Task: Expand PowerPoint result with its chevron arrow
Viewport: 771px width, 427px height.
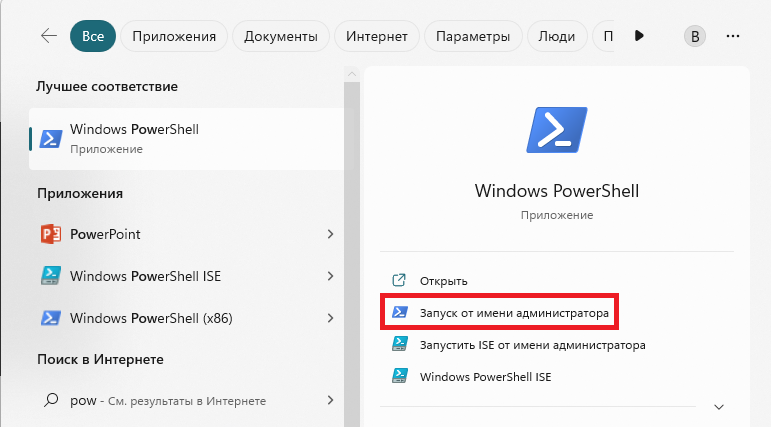Action: coord(330,234)
